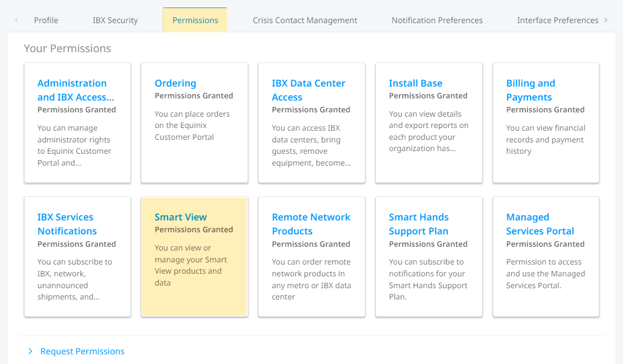Open the Administration and IBX Access link

75,90
